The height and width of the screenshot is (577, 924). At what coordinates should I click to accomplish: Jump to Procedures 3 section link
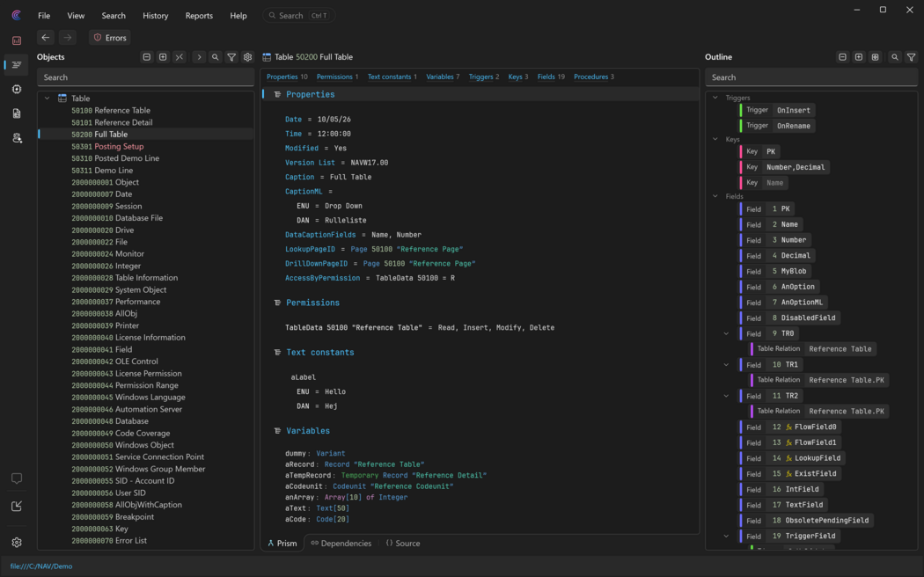(x=594, y=77)
